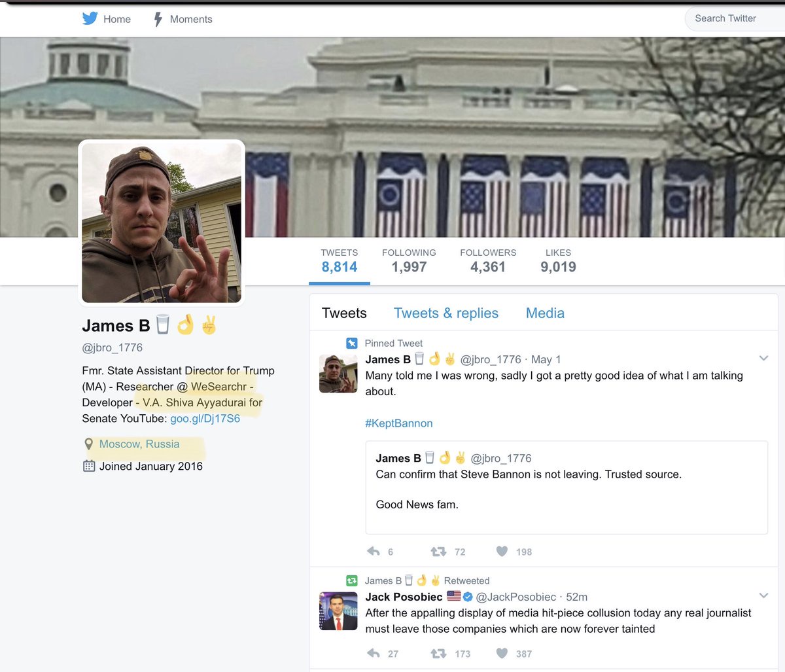Switch to the Media tab

click(545, 313)
